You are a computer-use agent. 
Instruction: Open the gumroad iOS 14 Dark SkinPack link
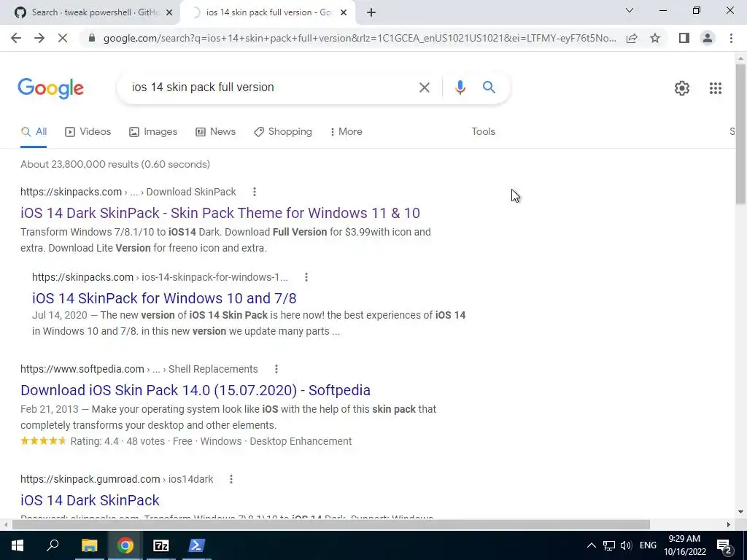click(x=90, y=500)
